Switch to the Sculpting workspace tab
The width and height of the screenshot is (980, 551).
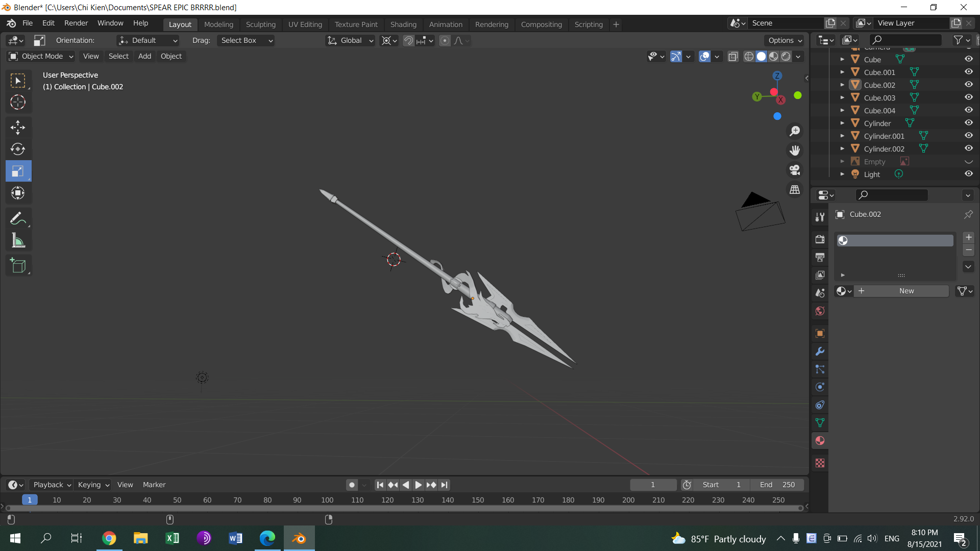tap(260, 24)
